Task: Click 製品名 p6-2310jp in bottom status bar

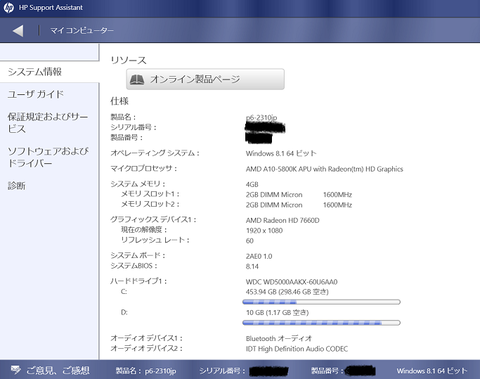Action: [146, 371]
